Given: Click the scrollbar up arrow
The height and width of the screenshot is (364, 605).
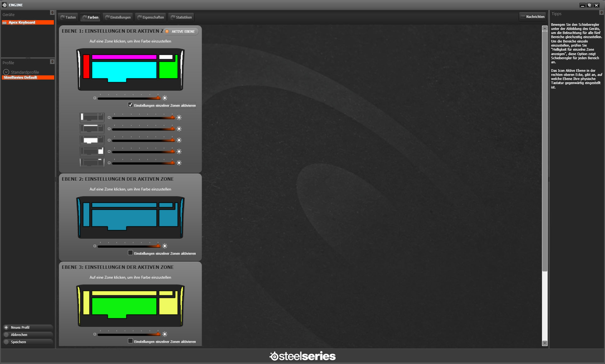Looking at the screenshot, I should [x=545, y=28].
